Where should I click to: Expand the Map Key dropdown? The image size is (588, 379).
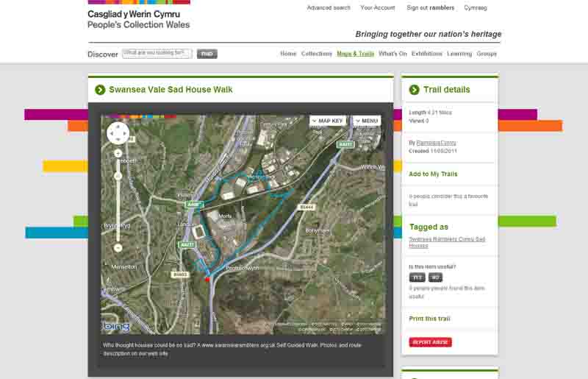point(328,121)
